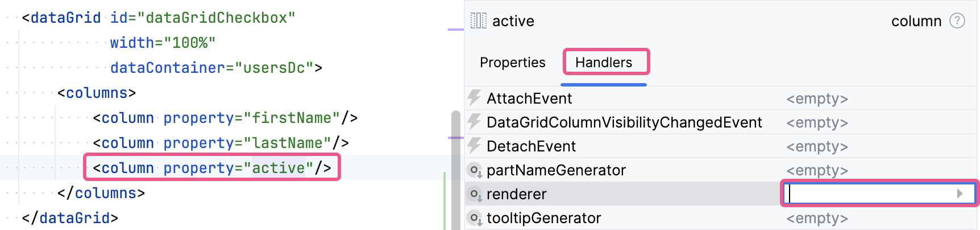
Task: Expand the renderer field arrow
Action: pyautogui.click(x=960, y=194)
